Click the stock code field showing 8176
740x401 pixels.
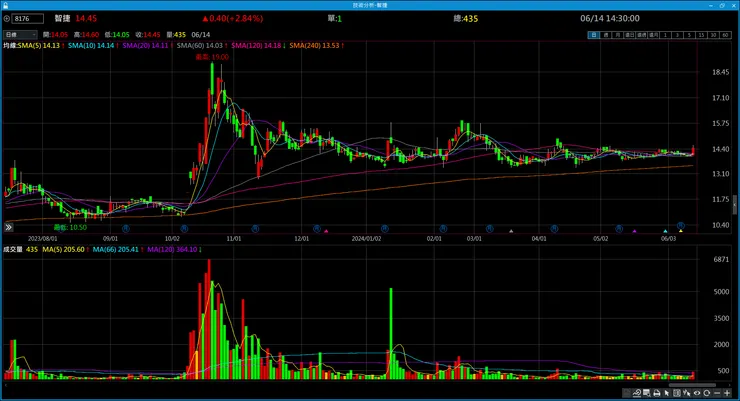[x=28, y=18]
